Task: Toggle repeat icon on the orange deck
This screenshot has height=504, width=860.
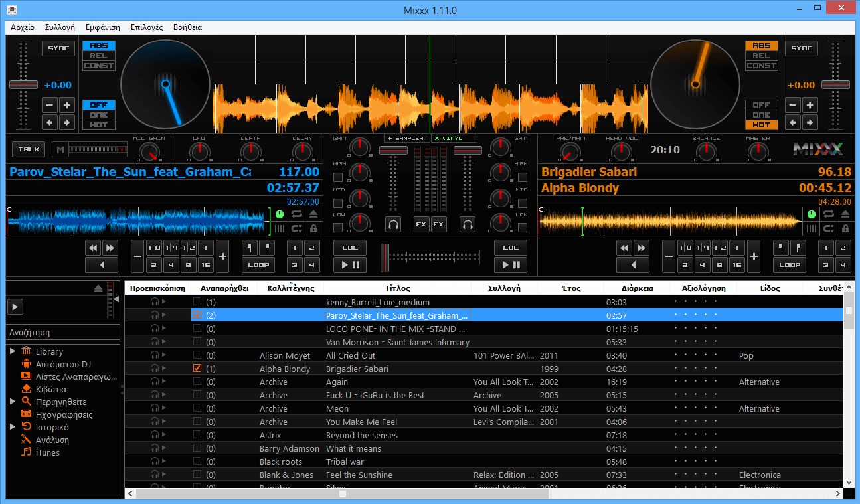Action: [x=828, y=214]
